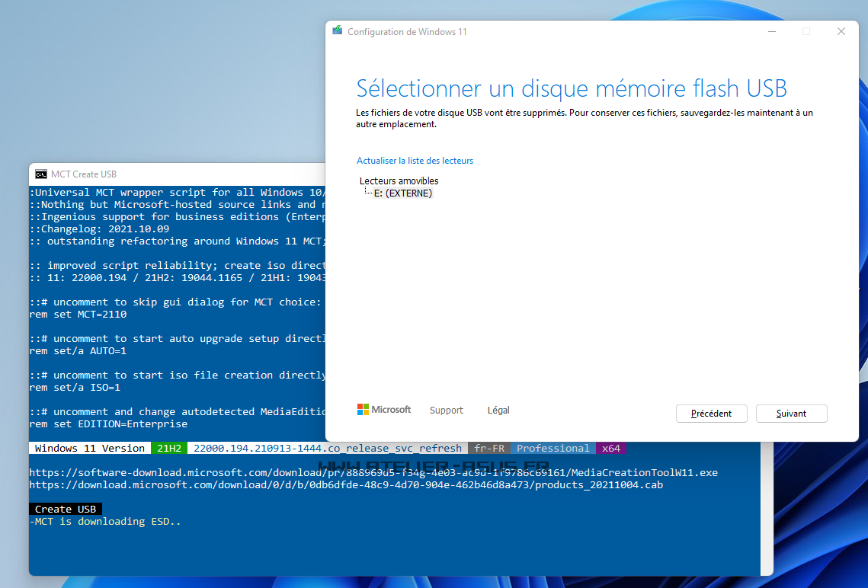This screenshot has width=868, height=588.
Task: Click the MediaCreationToolW11.exe download URL line
Action: point(373,473)
